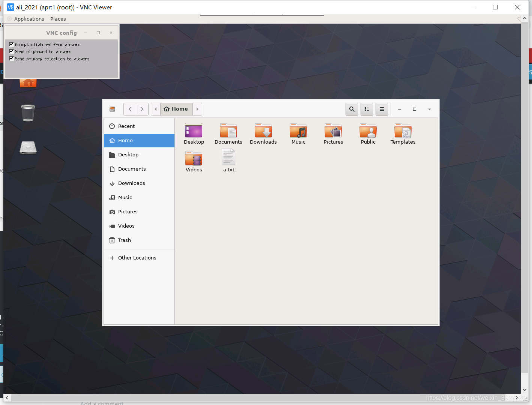532x405 pixels.
Task: Click the Home path bar button
Action: [176, 109]
